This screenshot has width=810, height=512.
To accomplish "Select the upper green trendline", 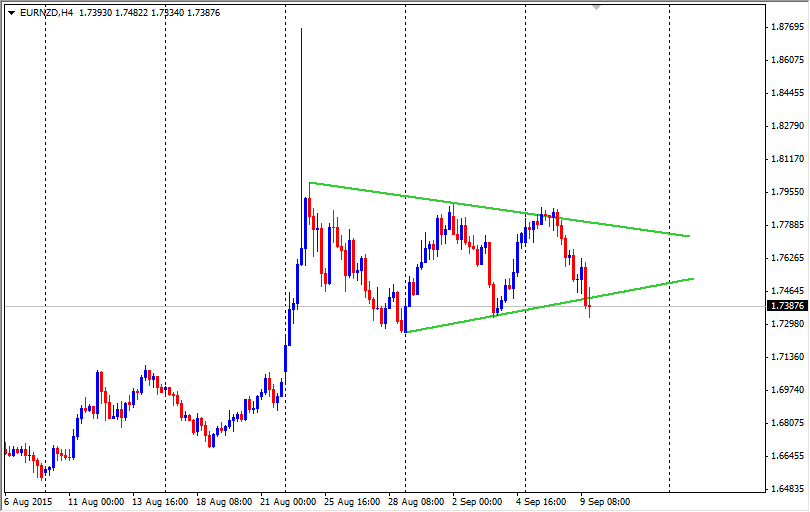I will [499, 209].
